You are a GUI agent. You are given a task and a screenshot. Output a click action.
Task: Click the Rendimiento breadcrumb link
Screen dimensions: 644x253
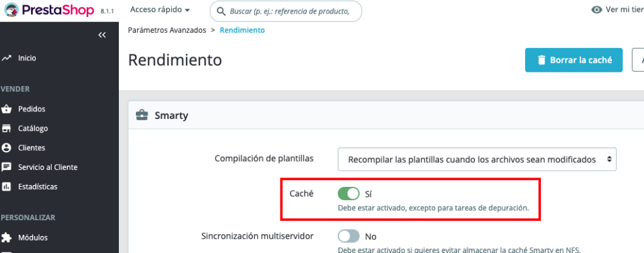click(242, 30)
